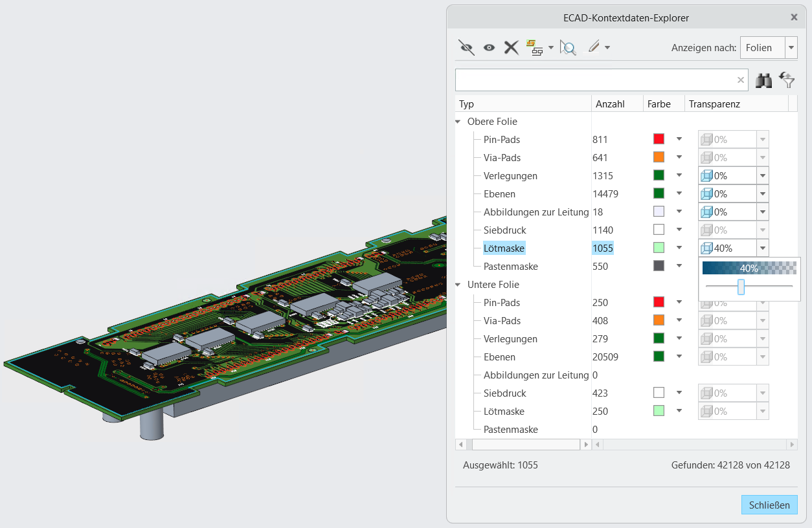
Task: Sort by the Anzahl column header
Action: [617, 104]
